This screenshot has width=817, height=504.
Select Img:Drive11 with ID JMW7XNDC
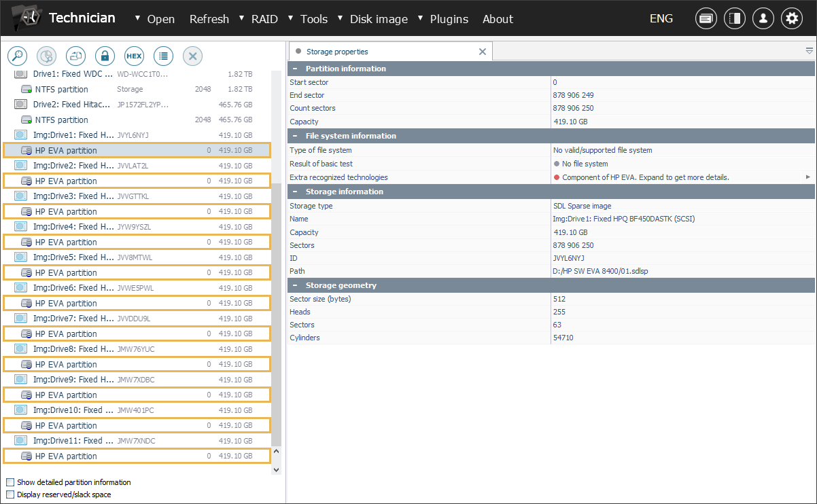(x=136, y=441)
